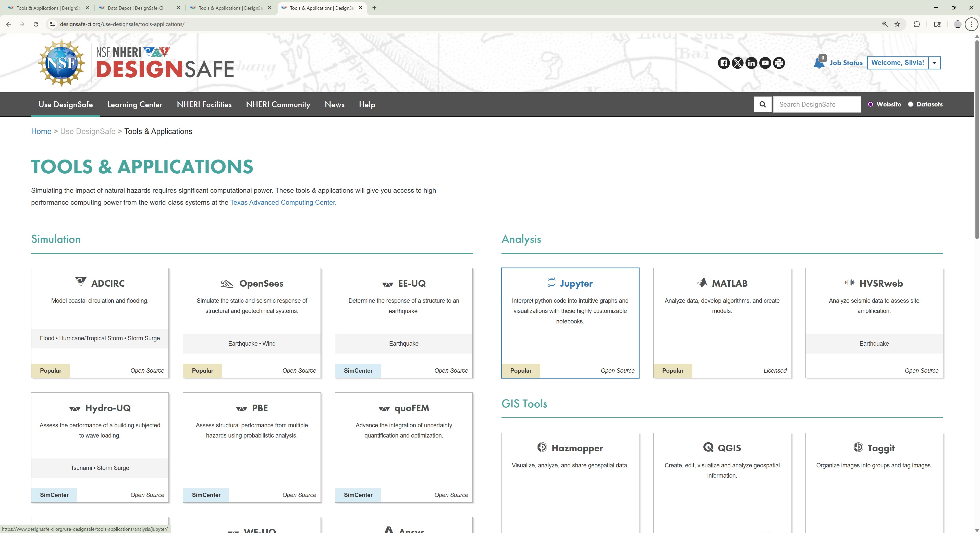Follow Texas Advanced Computing Center link

[282, 202]
